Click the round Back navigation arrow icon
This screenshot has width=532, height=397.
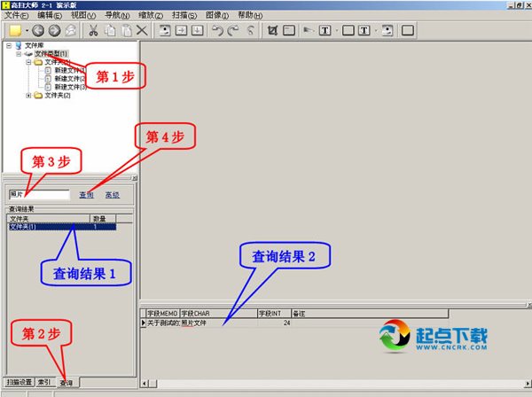coord(38,30)
